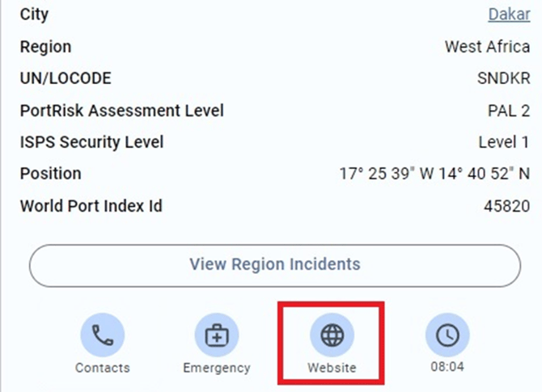Viewport: 542px width, 392px height.
Task: Select the West Africa region value
Action: (487, 46)
